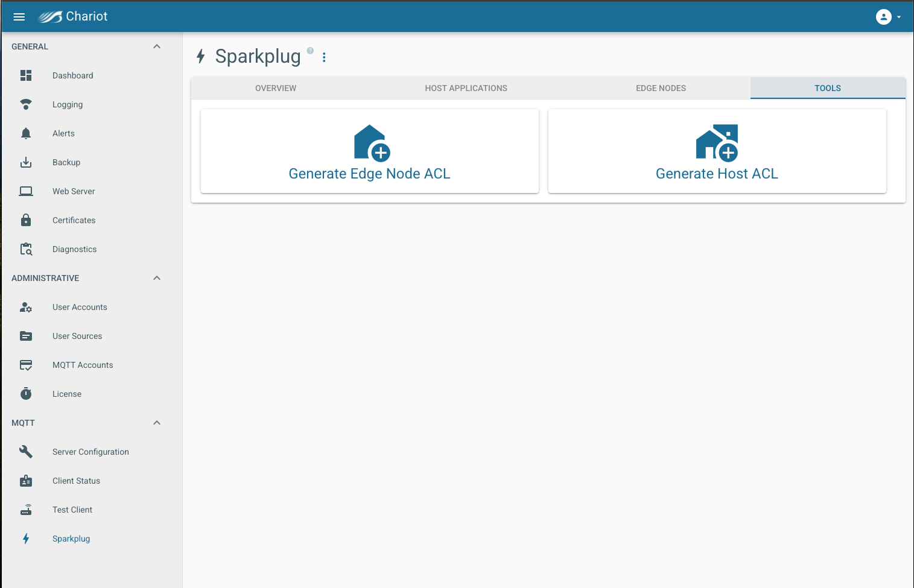Screen dimensions: 914x588
Task: Click the License stopwatch icon
Action: pyautogui.click(x=26, y=394)
